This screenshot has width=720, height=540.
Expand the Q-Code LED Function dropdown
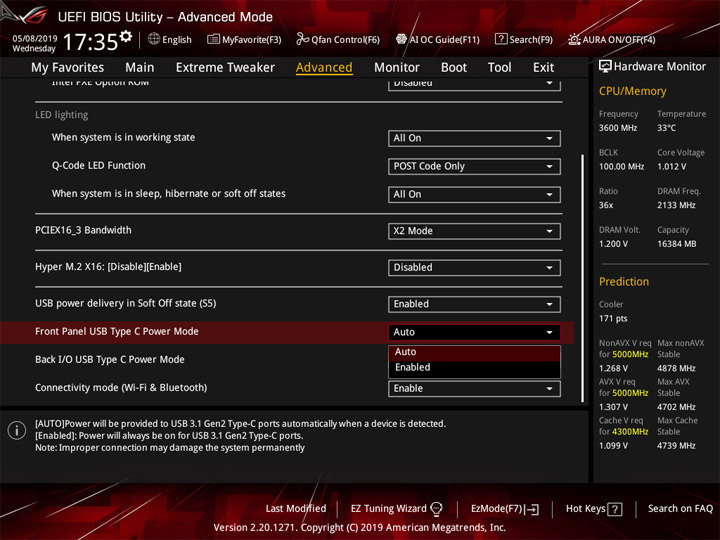tap(474, 166)
